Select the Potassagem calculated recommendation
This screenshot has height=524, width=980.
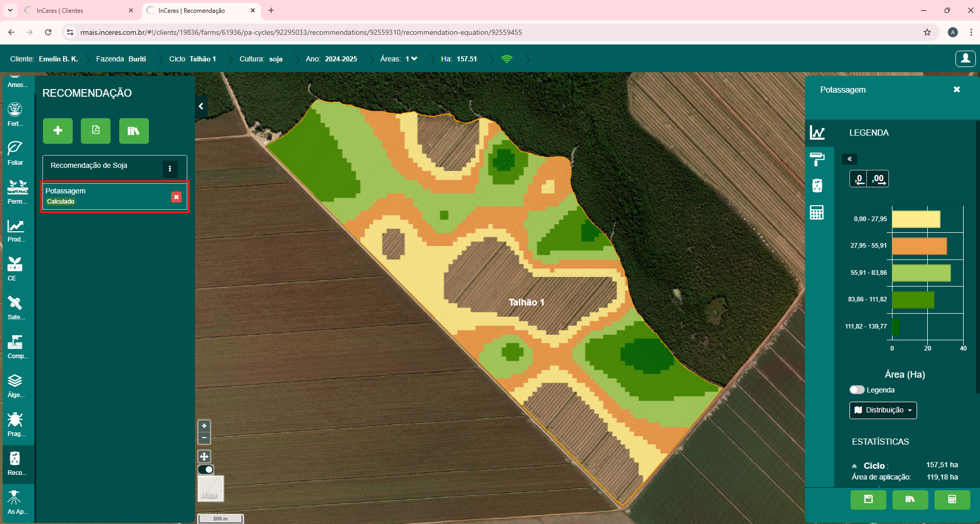tap(115, 196)
